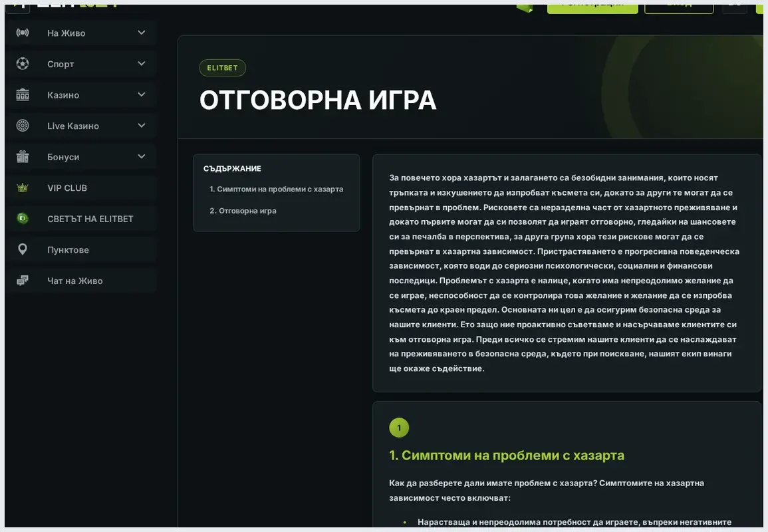Click the ELITBET badge label
768x532 pixels.
[222, 68]
